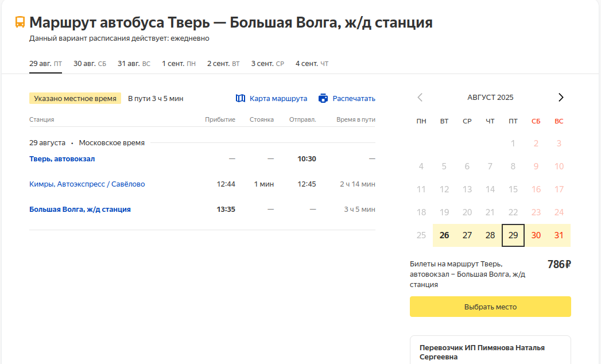This screenshot has width=601, height=364.
Task: Click the Перевозчик ИП Пимянова carrier card
Action: coord(490,350)
